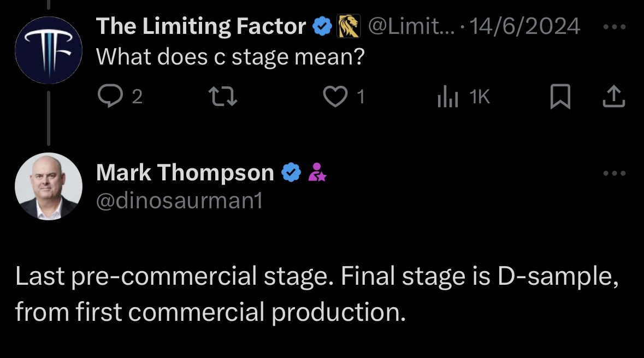Like the 'What does c stage mean?' tweet

335,96
